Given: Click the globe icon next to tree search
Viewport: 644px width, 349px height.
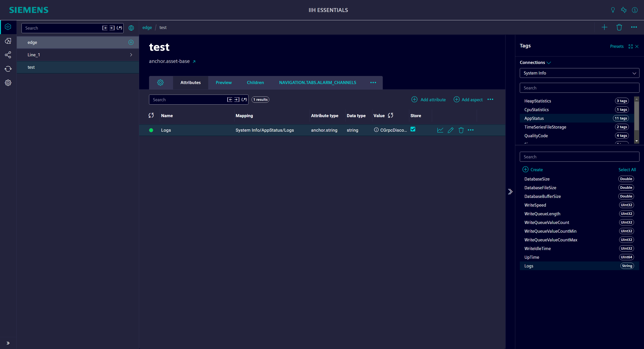Looking at the screenshot, I should coord(131,28).
